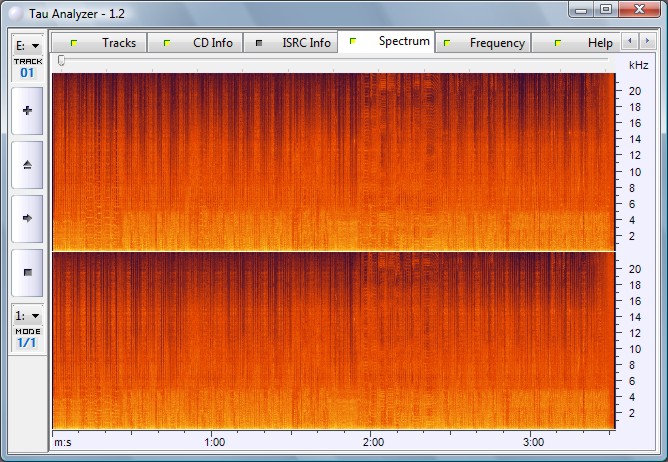Click the position slider thumb

coord(62,62)
